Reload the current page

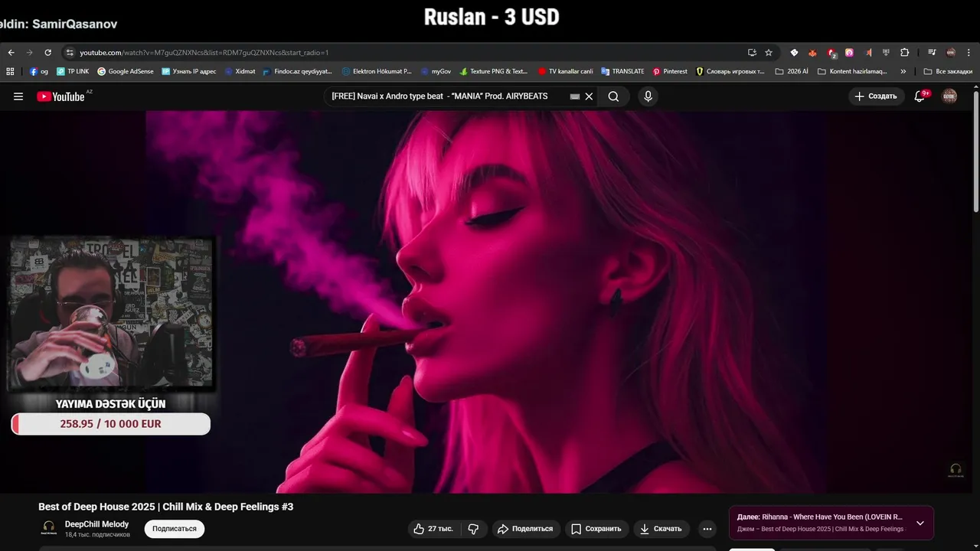point(47,53)
